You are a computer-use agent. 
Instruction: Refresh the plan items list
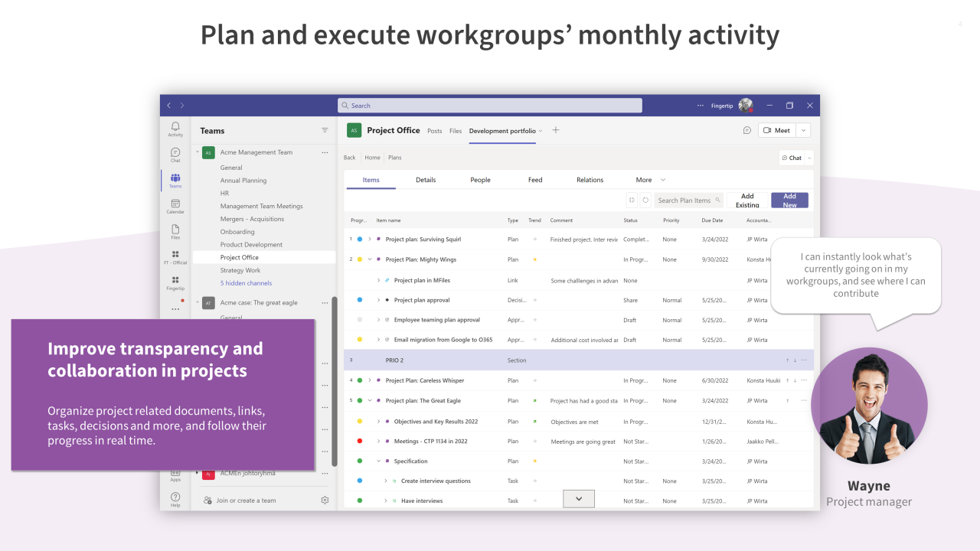point(645,201)
